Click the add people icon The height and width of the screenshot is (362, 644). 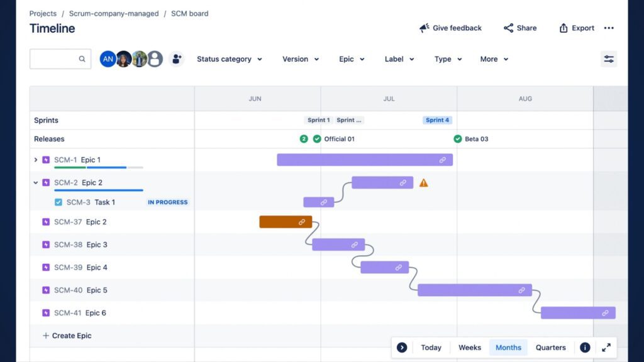(x=177, y=59)
